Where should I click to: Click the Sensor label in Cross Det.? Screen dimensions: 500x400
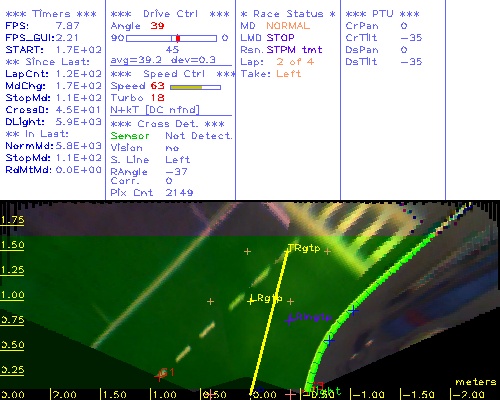[x=130, y=136]
